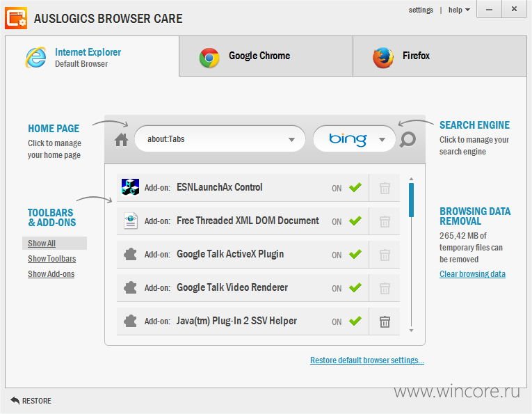Click trash icon for Google Talk Video Renderer
This screenshot has height=414, width=532.
click(385, 288)
